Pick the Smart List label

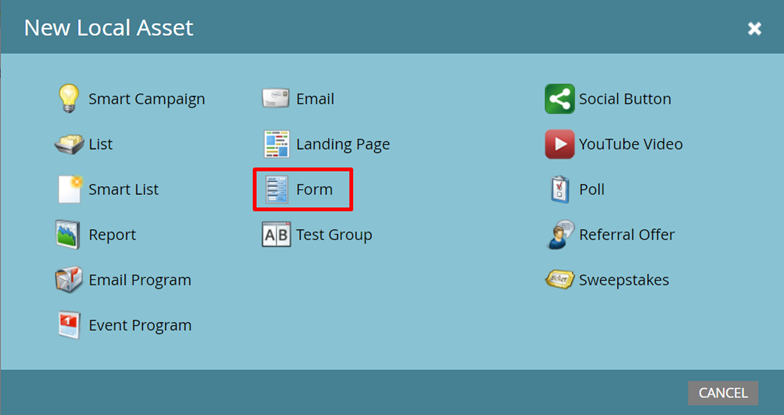124,190
